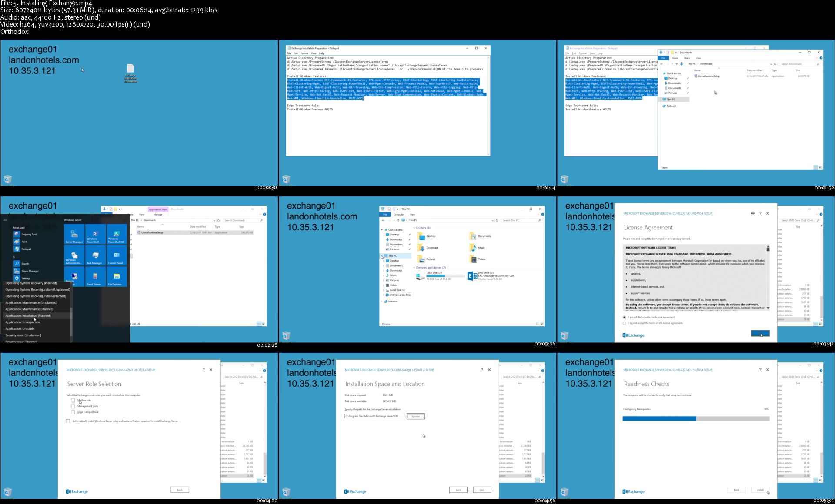Open Help menu in the fully visible Notepad

click(x=322, y=53)
